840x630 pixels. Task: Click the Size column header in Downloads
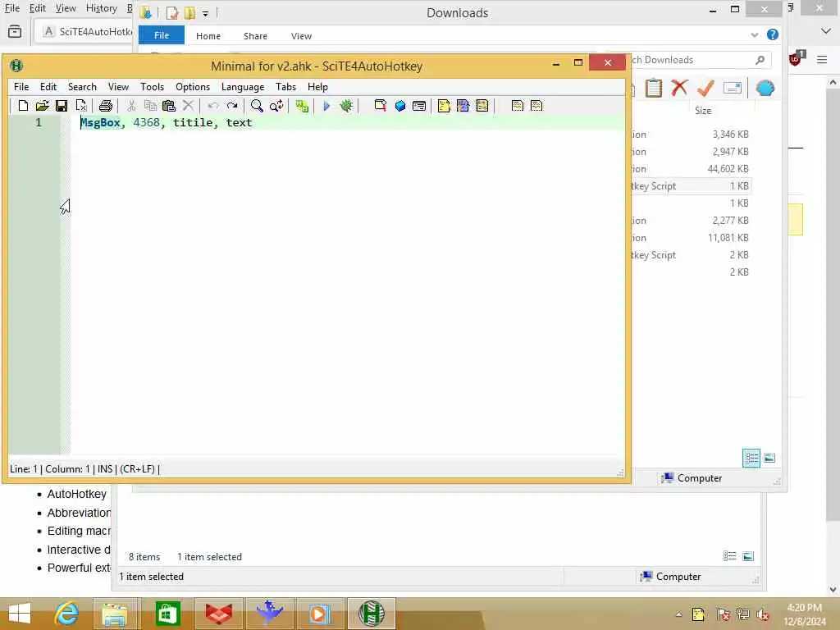703,111
